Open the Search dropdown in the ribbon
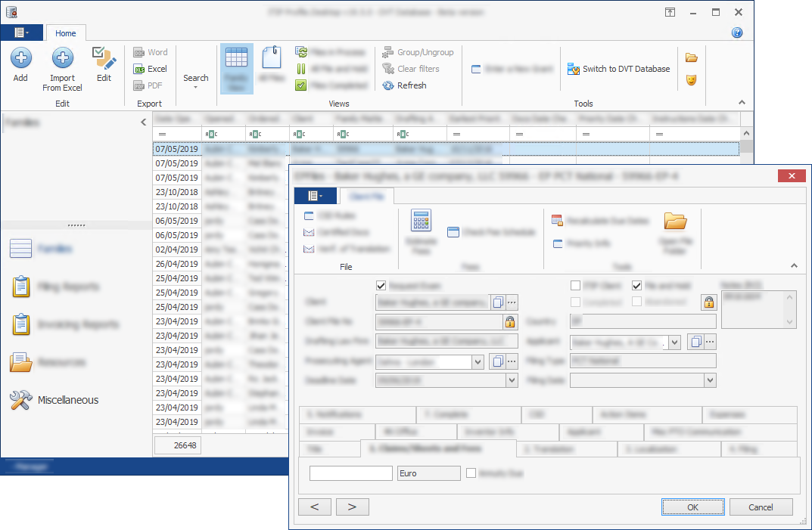 pos(196,80)
